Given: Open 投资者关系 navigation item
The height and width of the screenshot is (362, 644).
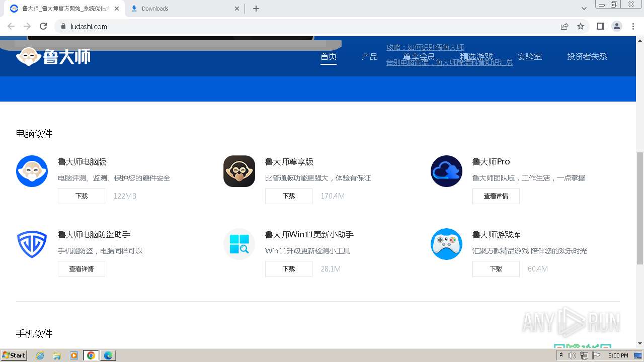Looking at the screenshot, I should tap(587, 57).
